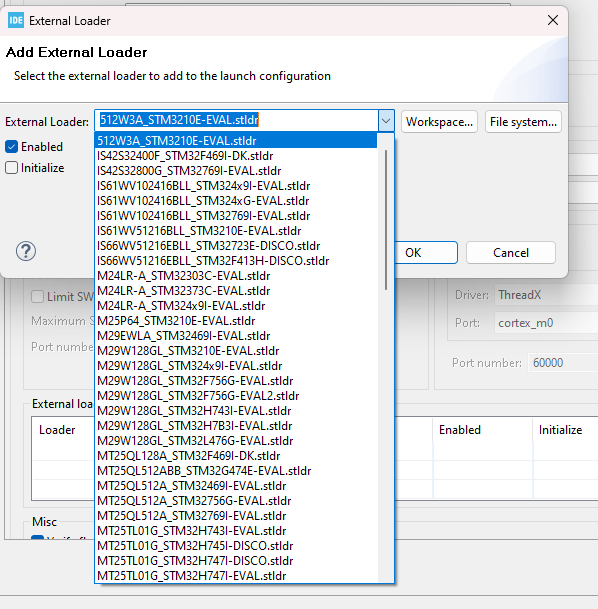The image size is (598, 609).
Task: Click the External Loader combo text field
Action: [236, 120]
